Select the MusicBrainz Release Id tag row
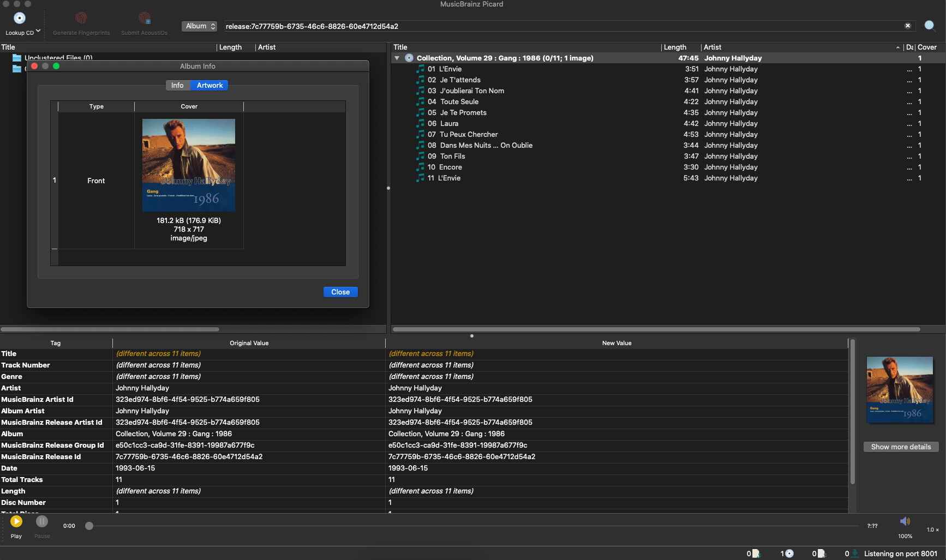Viewport: 946px width, 560px height. [424, 457]
